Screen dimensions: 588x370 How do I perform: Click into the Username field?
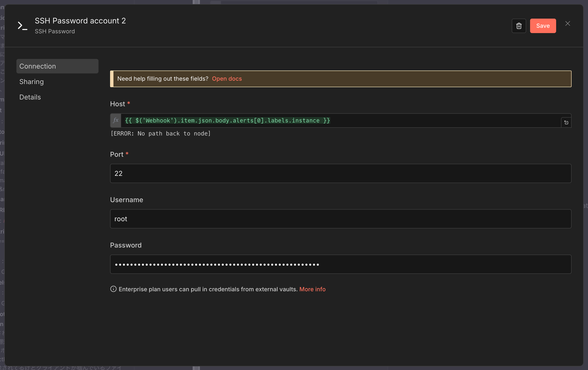coord(341,219)
